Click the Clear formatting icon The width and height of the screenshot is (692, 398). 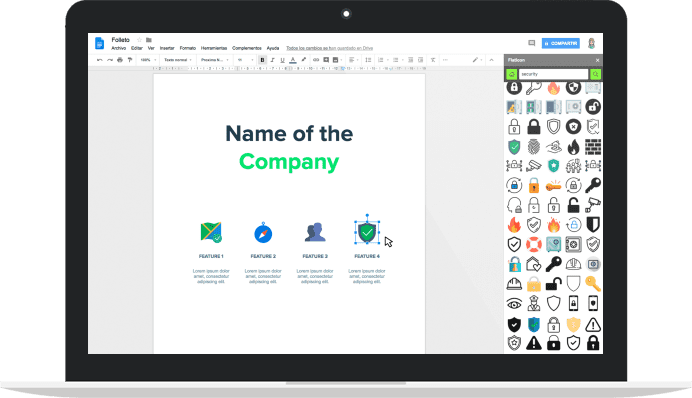433,60
